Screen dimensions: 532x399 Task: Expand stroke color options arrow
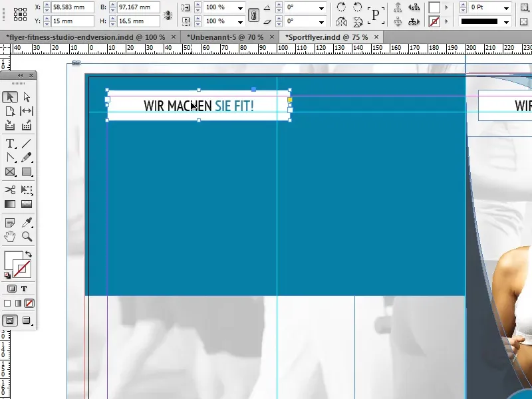[446, 22]
